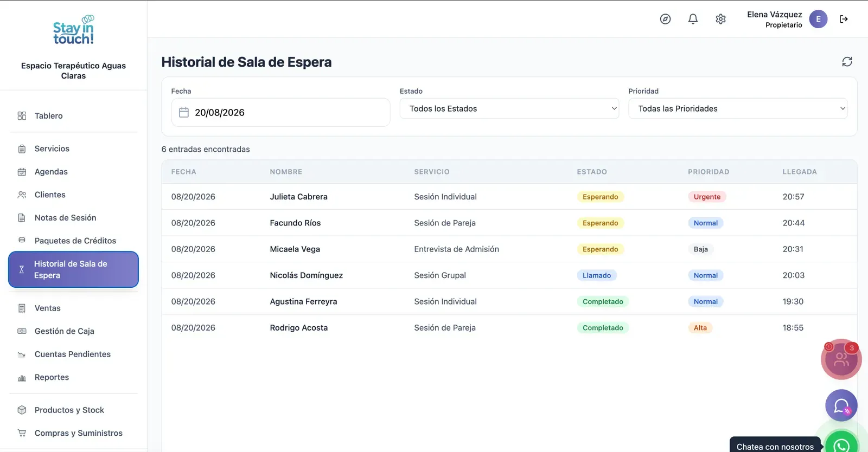Click the Baja priority badge
This screenshot has width=868, height=452.
(x=700, y=249)
